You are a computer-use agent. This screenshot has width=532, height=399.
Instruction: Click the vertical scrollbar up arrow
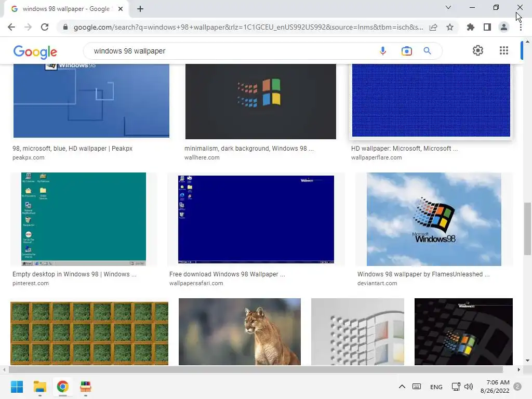click(527, 42)
